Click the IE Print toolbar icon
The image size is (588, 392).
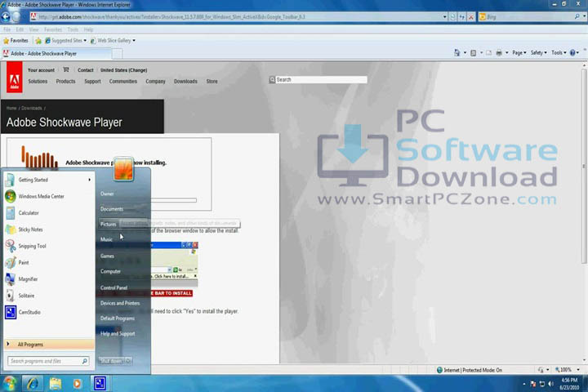point(499,53)
